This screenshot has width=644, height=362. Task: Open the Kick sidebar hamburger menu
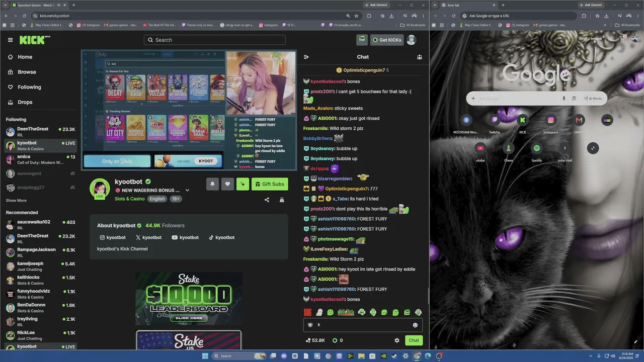click(x=10, y=40)
